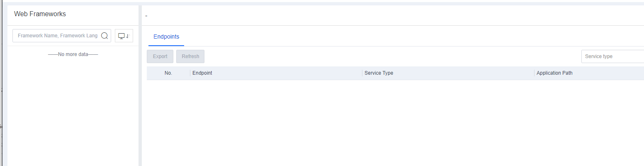Click divider between No. and Endpoint columns

[190, 73]
